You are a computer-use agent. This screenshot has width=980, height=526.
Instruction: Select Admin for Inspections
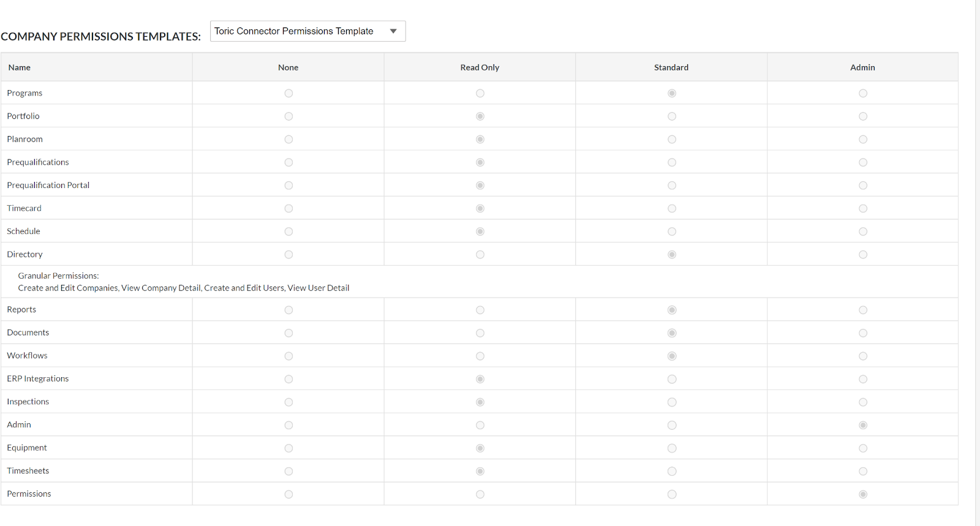coord(863,402)
